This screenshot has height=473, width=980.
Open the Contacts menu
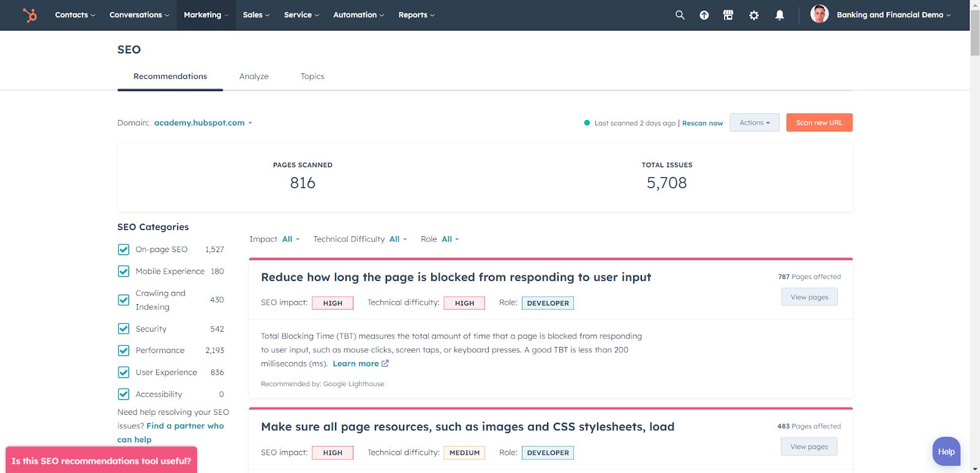pos(75,15)
